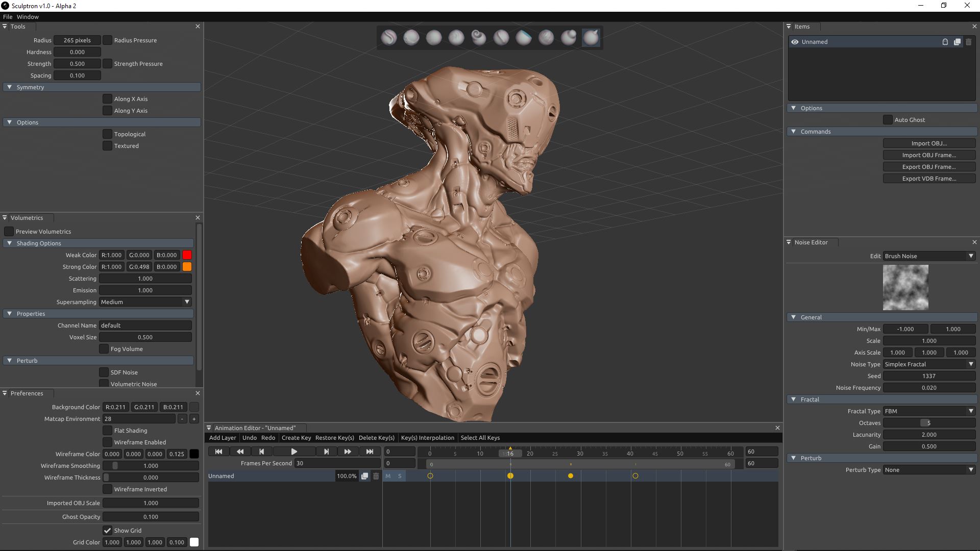Hide the Unnamed item via eye icon
This screenshot has width=980, height=551.
pos(795,42)
